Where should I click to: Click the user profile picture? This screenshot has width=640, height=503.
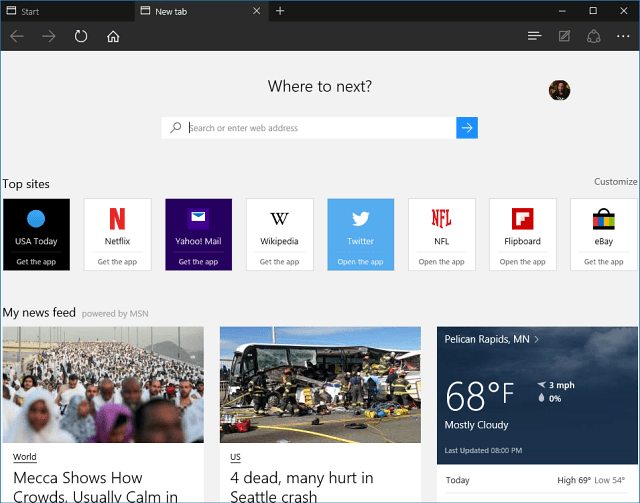click(x=559, y=90)
